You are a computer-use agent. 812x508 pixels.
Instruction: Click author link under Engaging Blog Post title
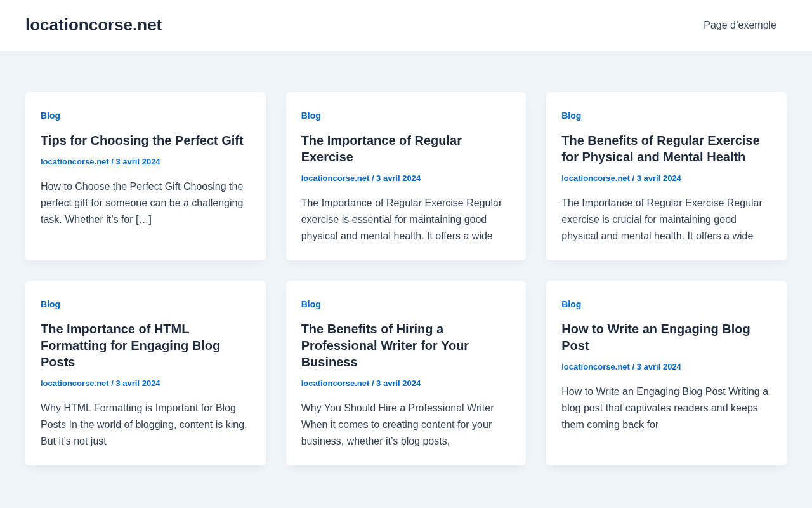tap(596, 367)
